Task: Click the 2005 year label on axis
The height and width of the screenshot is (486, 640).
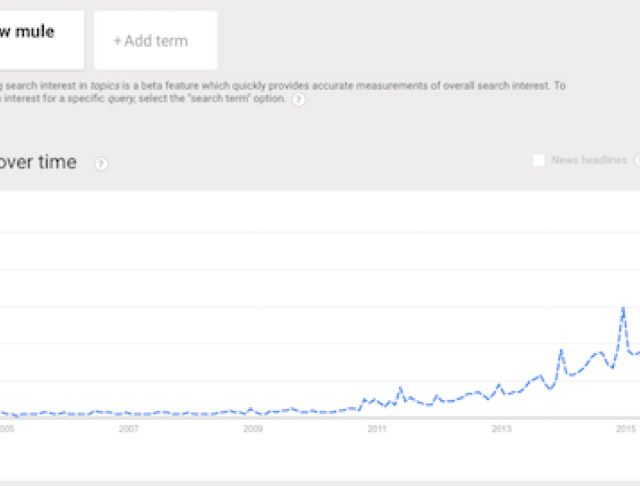Action: [x=5, y=430]
